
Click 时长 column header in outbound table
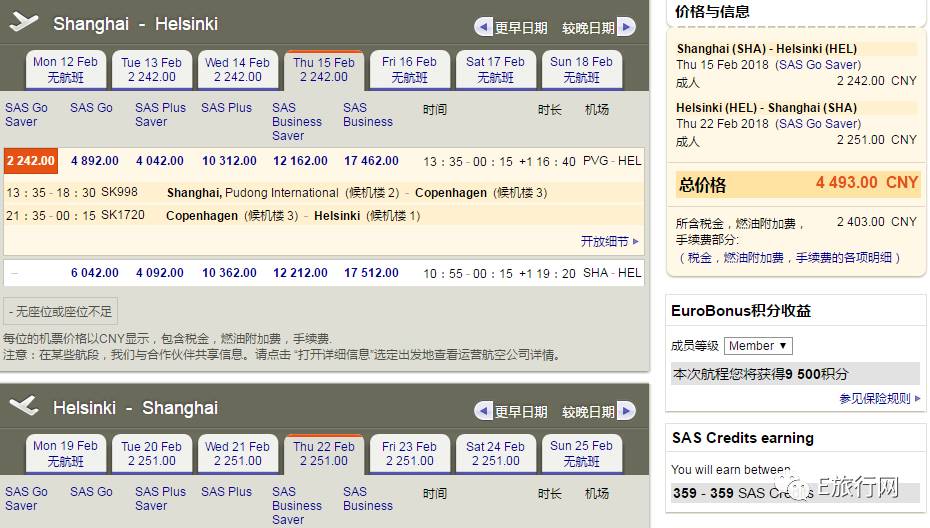click(549, 110)
